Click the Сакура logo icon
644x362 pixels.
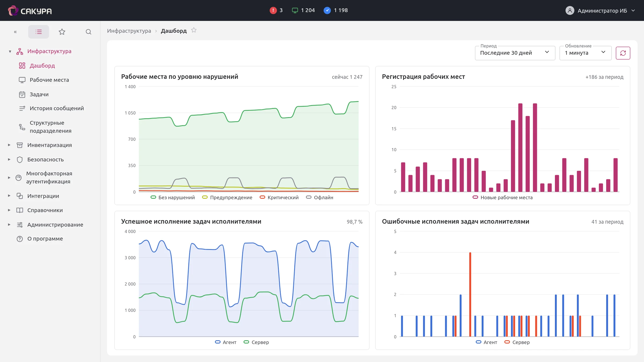click(x=13, y=11)
